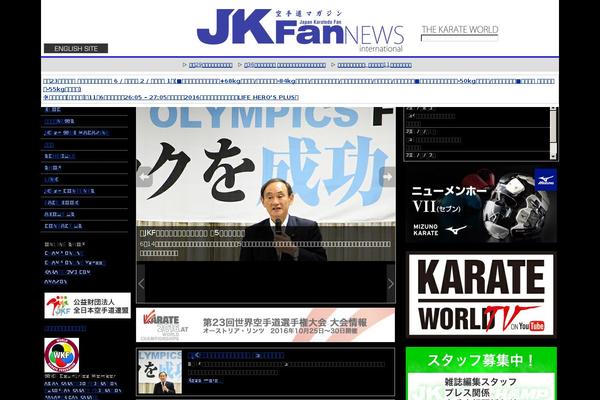Open THE KARATE WORLD header link
Screen dimensions: 600x400
[460, 33]
